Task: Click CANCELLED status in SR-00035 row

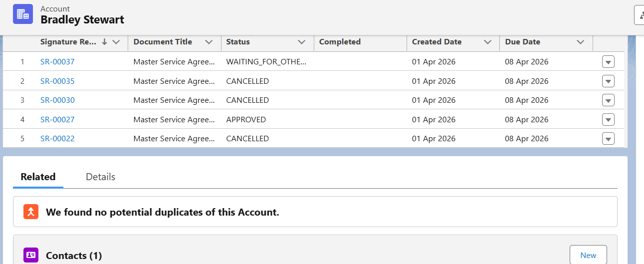Action: [x=247, y=81]
